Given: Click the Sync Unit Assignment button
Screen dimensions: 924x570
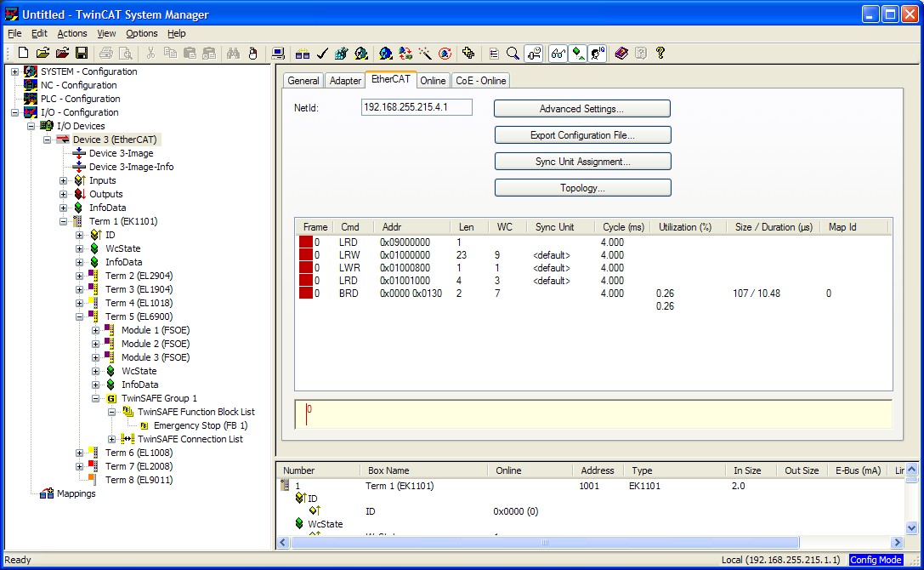Looking at the screenshot, I should 582,162.
